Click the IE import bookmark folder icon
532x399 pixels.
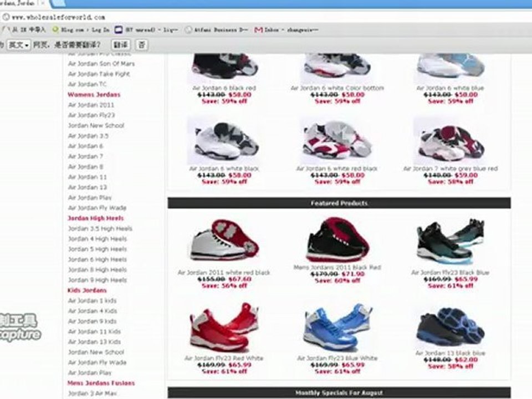(x=6, y=30)
